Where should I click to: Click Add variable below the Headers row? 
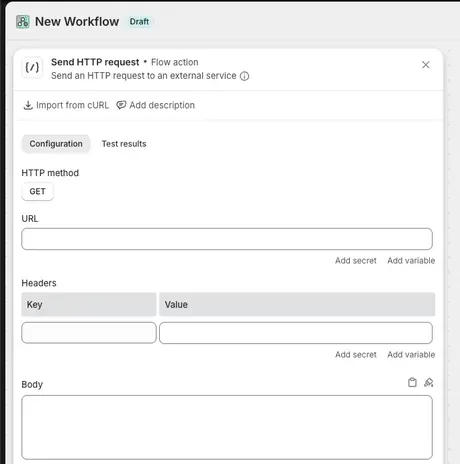[x=411, y=355]
